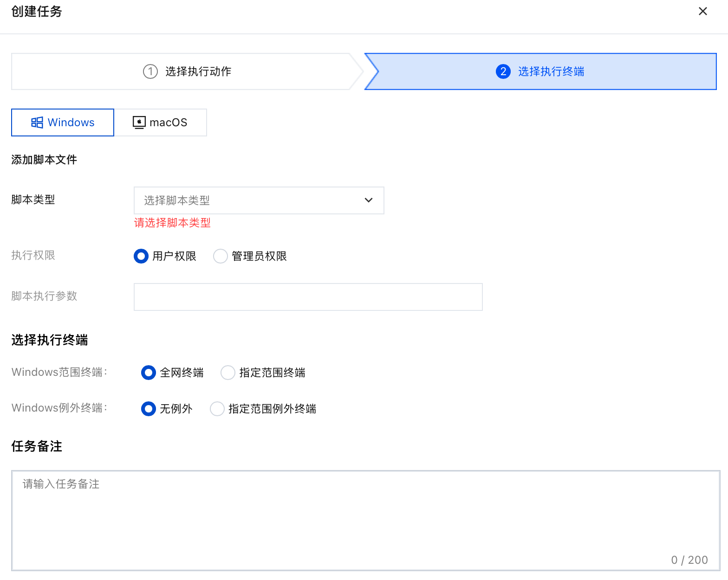Open the 选择脚本类型 dropdown field
The width and height of the screenshot is (728, 580).
tap(251, 200)
